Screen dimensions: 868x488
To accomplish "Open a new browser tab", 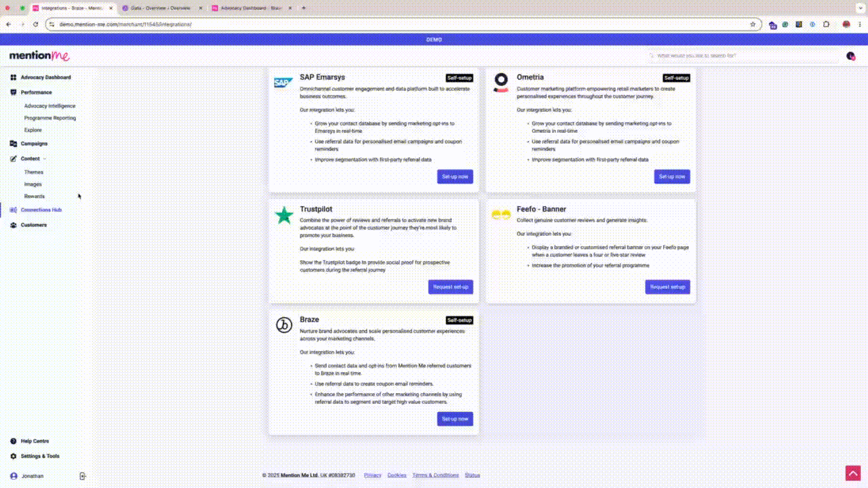I will tap(303, 8).
